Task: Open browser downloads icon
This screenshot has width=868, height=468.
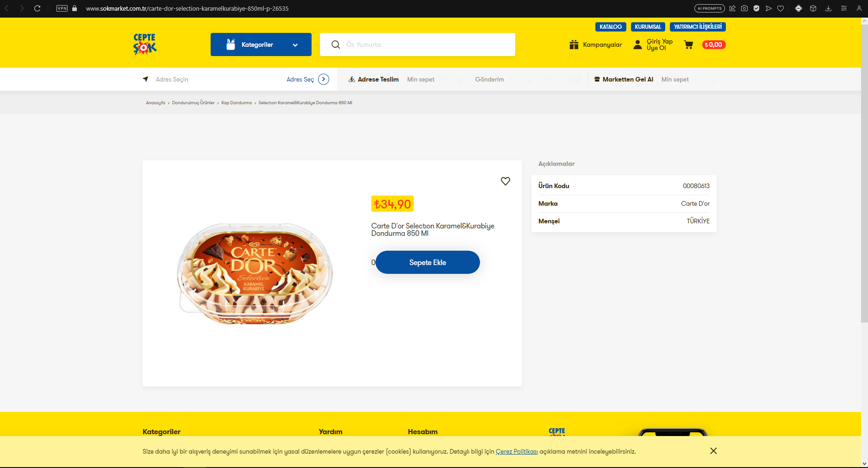Action: click(x=829, y=8)
